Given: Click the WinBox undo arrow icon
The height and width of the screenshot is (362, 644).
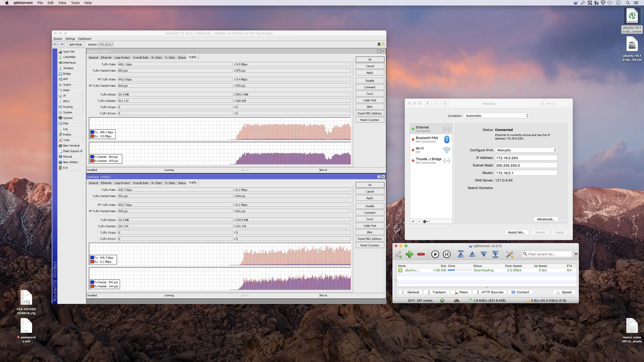Looking at the screenshot, I should 55,44.
